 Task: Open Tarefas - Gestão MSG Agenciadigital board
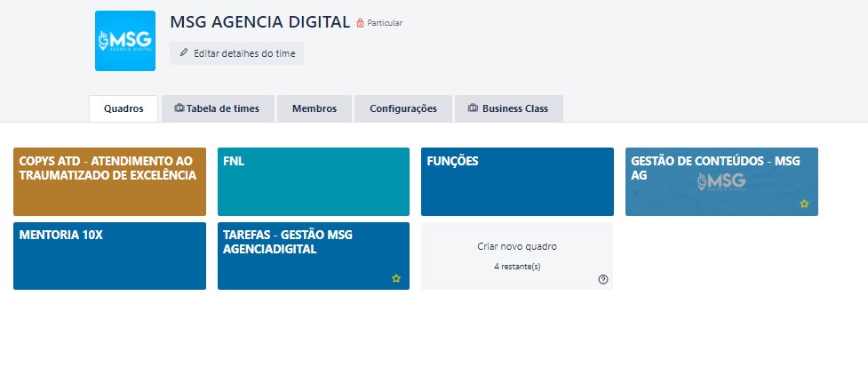(x=314, y=256)
